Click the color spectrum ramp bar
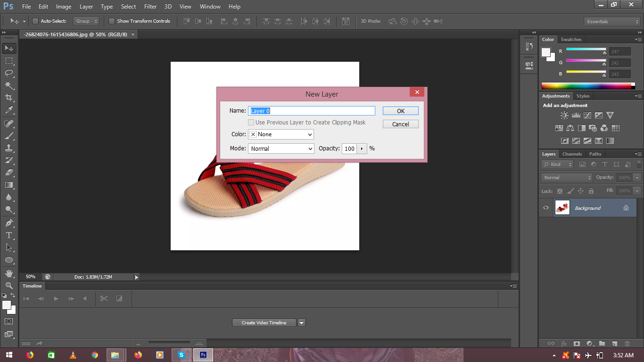This screenshot has height=362, width=644. pyautogui.click(x=586, y=86)
